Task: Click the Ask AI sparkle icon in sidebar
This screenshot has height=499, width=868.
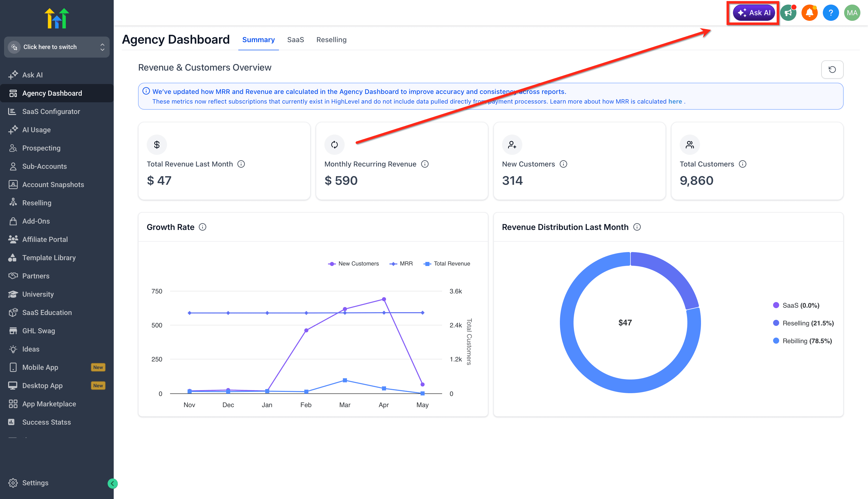Action: (13, 75)
